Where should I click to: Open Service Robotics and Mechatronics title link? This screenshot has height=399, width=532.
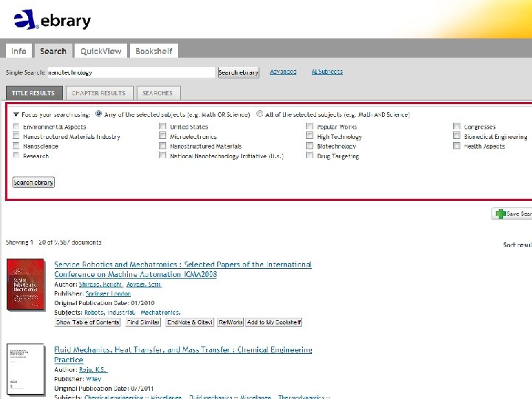[x=183, y=270]
